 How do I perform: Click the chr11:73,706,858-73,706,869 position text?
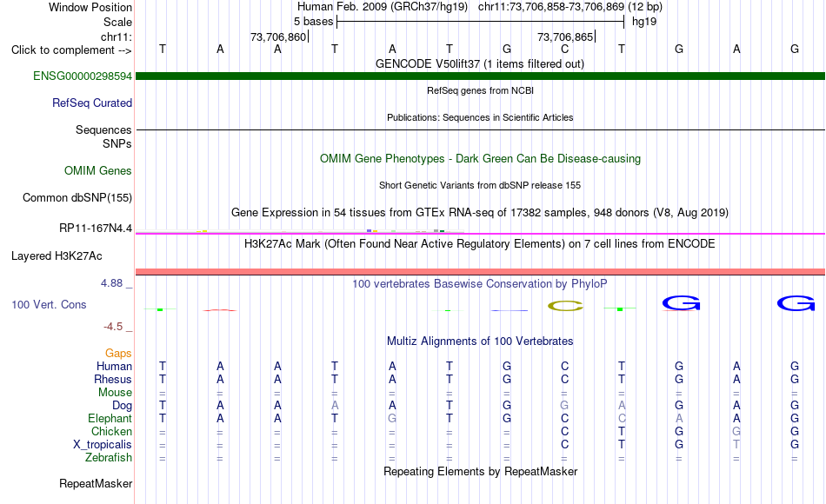pyautogui.click(x=551, y=7)
